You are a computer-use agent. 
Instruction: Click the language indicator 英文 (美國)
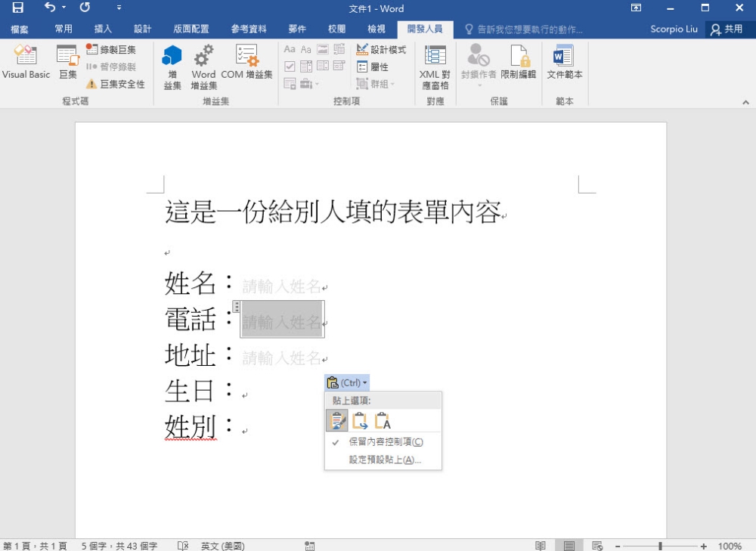coord(223,546)
